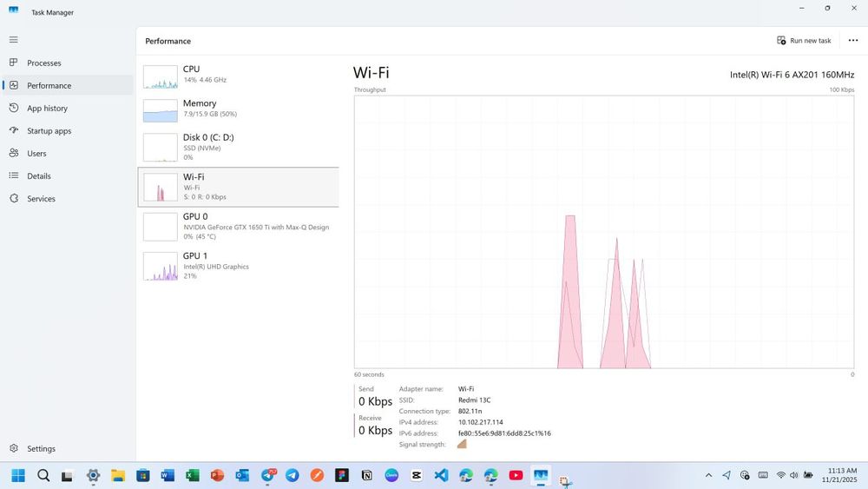
Task: Click the Send 0 Kbps value
Action: (x=375, y=401)
